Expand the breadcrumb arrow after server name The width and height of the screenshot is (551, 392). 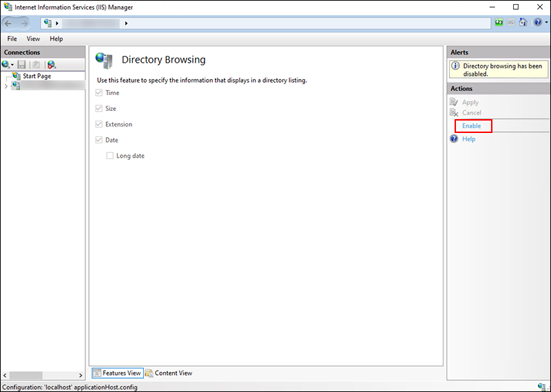point(126,23)
